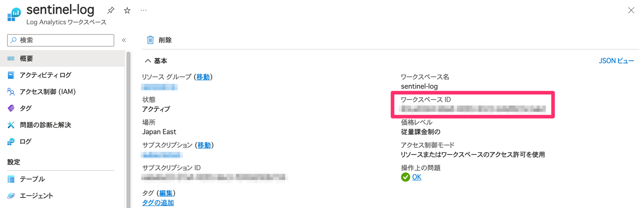Image resolution: width=644 pixels, height=208 pixels.
Task: Select the ログ query icon
Action: 11,142
